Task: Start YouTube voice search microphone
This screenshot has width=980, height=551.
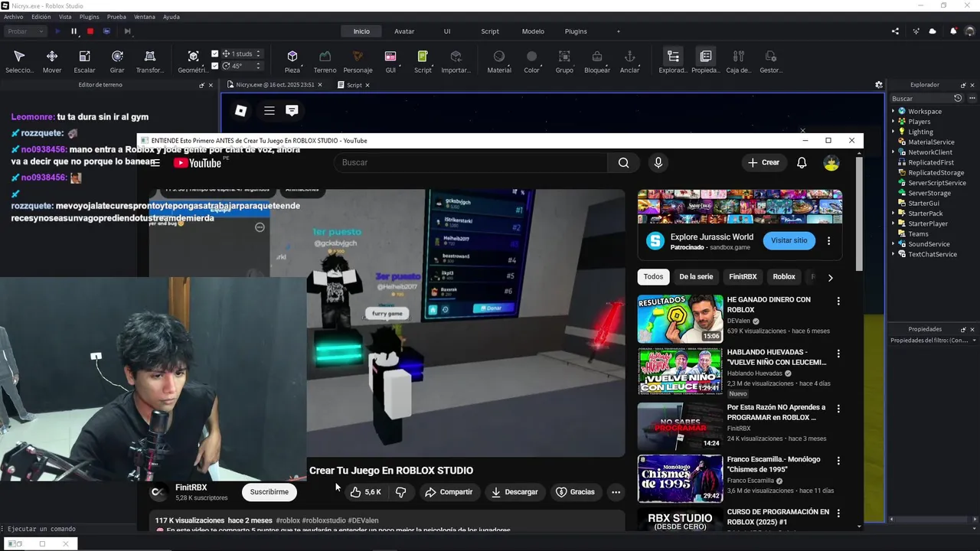Action: point(658,162)
